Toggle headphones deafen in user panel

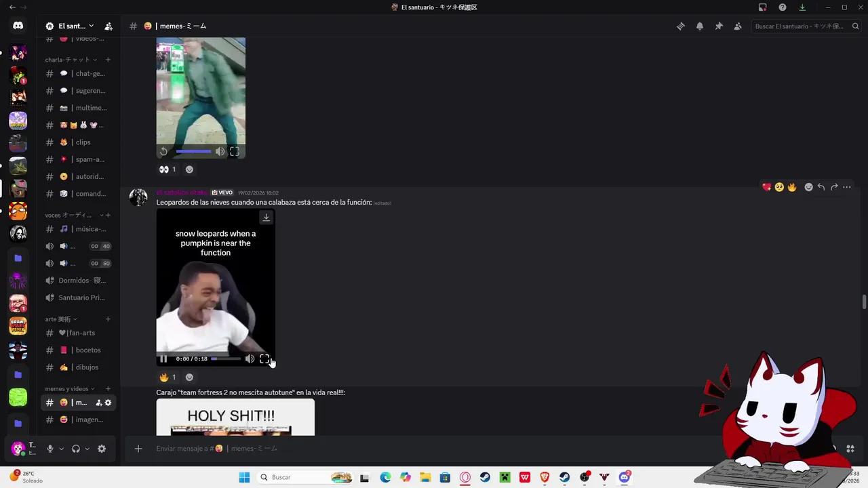click(x=76, y=449)
